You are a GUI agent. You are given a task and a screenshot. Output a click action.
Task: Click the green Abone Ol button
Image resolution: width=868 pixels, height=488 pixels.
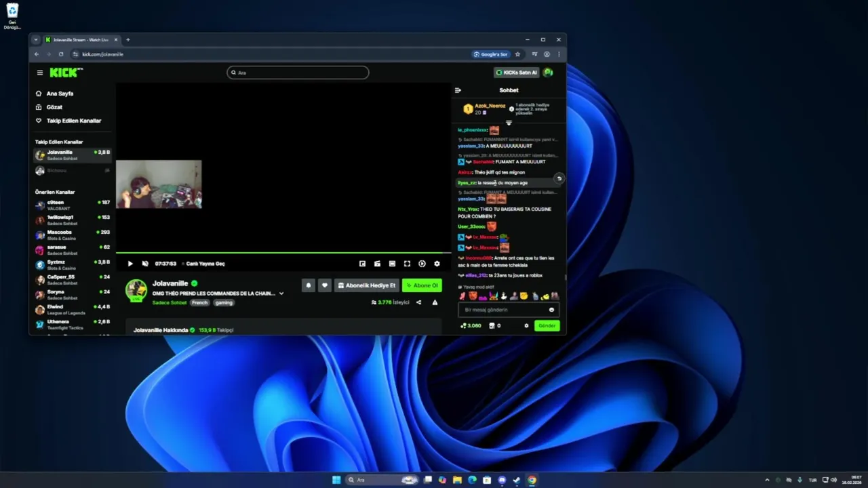[x=422, y=285]
